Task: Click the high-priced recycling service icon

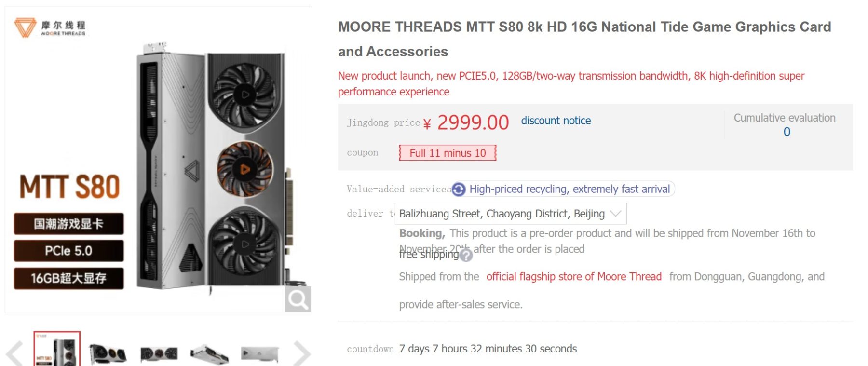Action: [459, 190]
